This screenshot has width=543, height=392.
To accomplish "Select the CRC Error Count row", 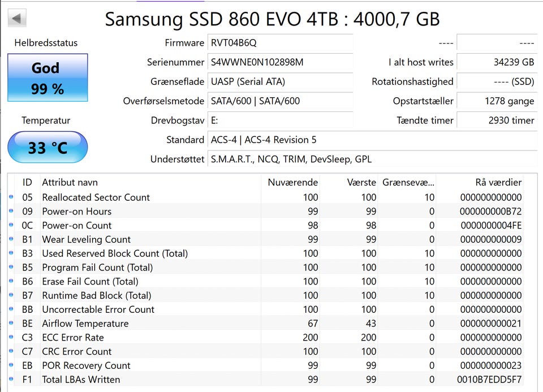I will [266, 351].
